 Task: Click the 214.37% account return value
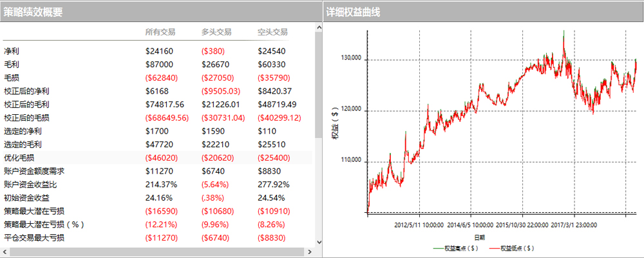tap(160, 184)
